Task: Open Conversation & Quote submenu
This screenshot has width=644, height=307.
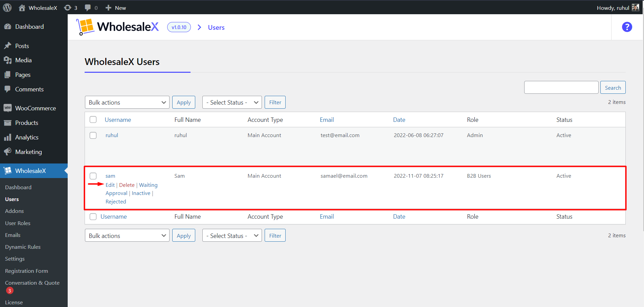Action: (x=32, y=283)
